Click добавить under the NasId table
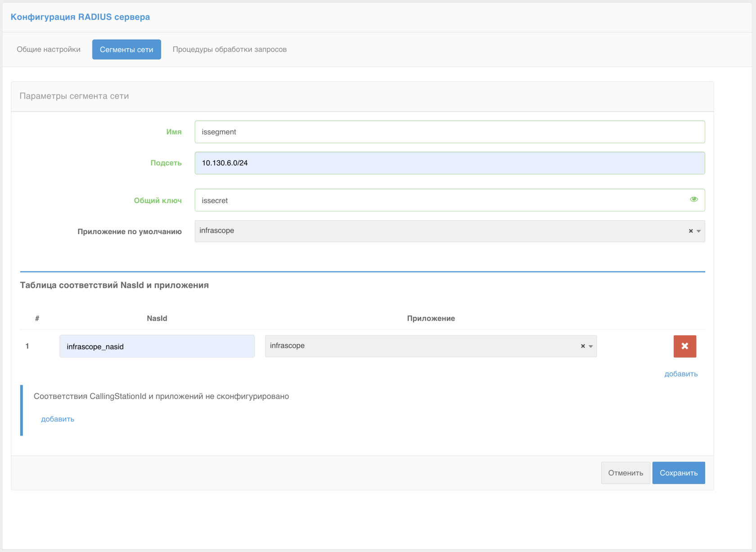756x552 pixels. pyautogui.click(x=681, y=374)
